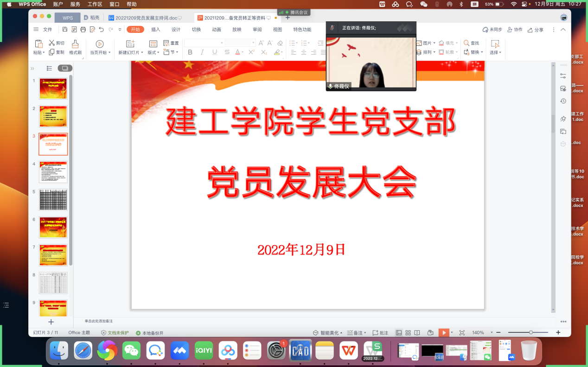Open the Design (设计) ribbon tab
Viewport: 588px width, 367px height.
coord(176,30)
